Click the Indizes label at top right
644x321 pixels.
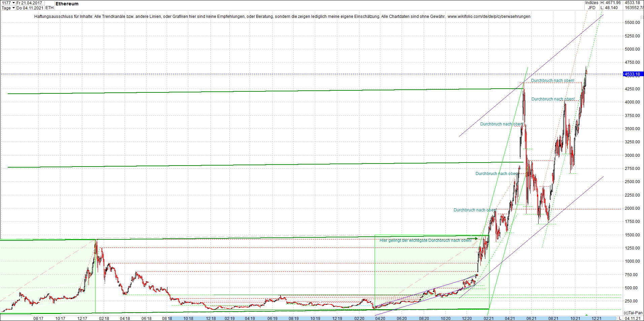tap(591, 2)
